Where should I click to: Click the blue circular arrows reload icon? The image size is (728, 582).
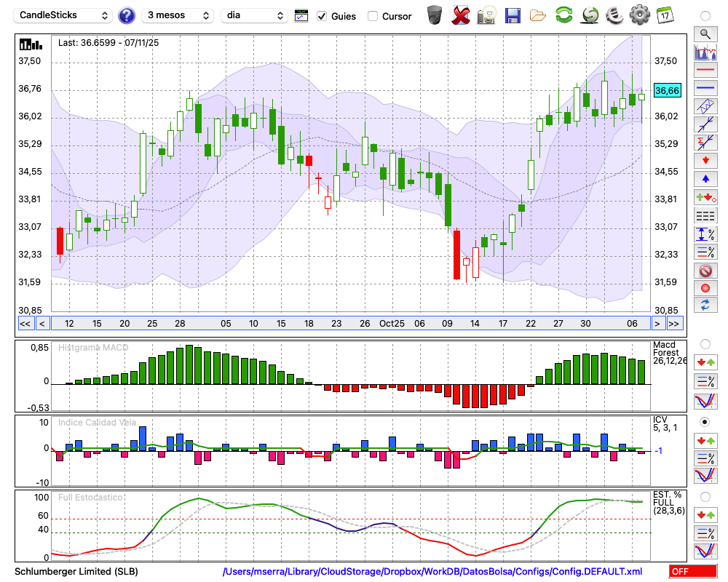click(705, 305)
